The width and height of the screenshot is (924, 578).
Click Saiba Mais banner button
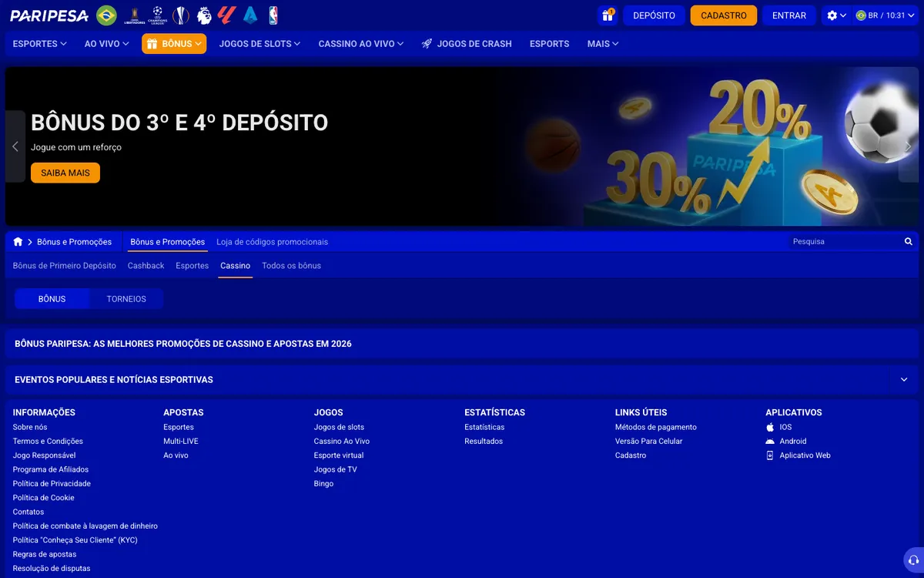(x=65, y=173)
